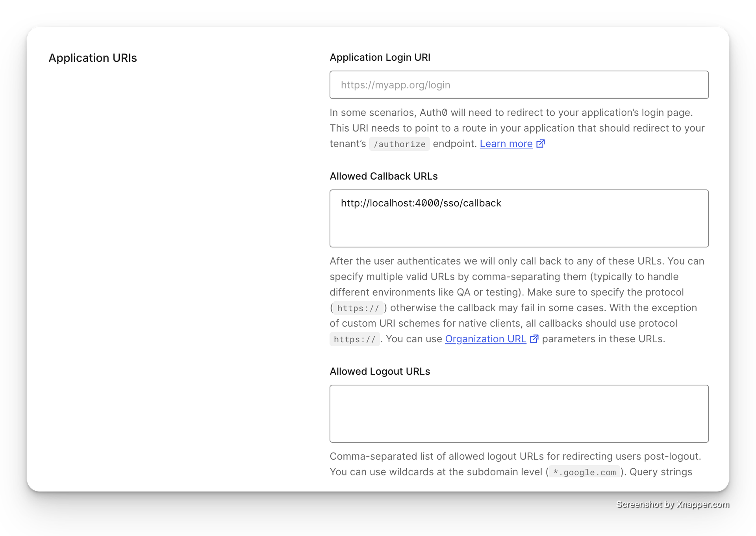This screenshot has width=756, height=536.
Task: Focus the Allowed Logout URLs text area
Action: tap(519, 414)
